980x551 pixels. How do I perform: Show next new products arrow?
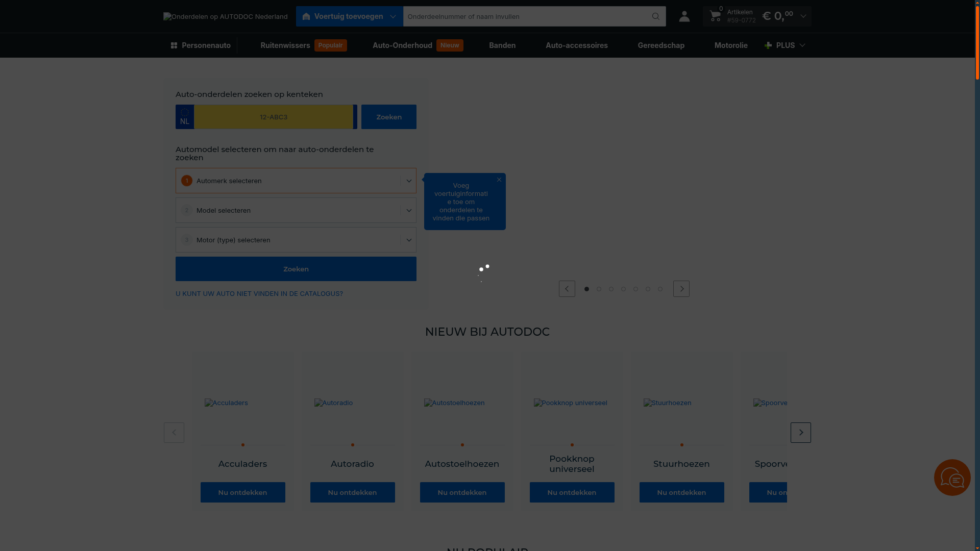(x=800, y=433)
